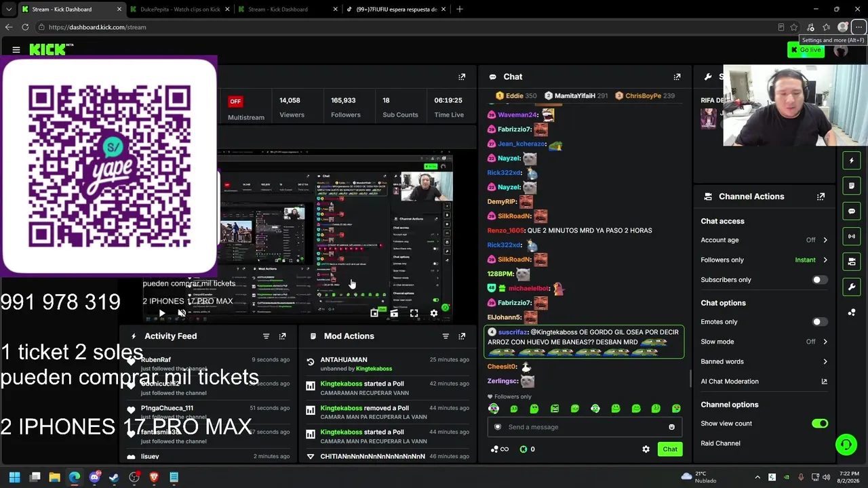
Task: Pop out the stream preview panel
Action: coord(462,77)
